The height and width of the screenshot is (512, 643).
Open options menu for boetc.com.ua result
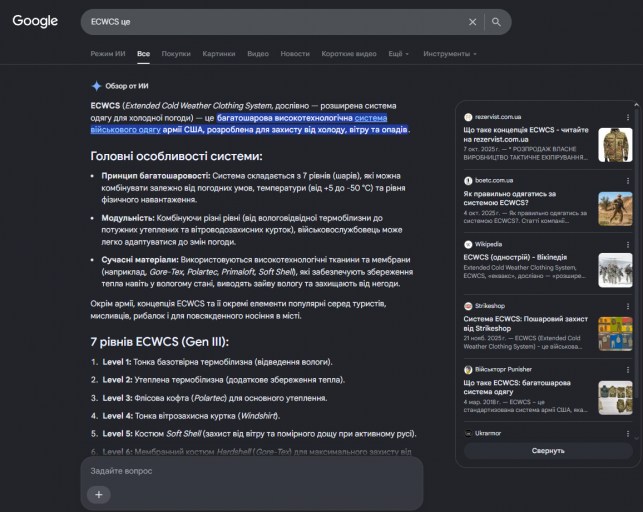[628, 181]
